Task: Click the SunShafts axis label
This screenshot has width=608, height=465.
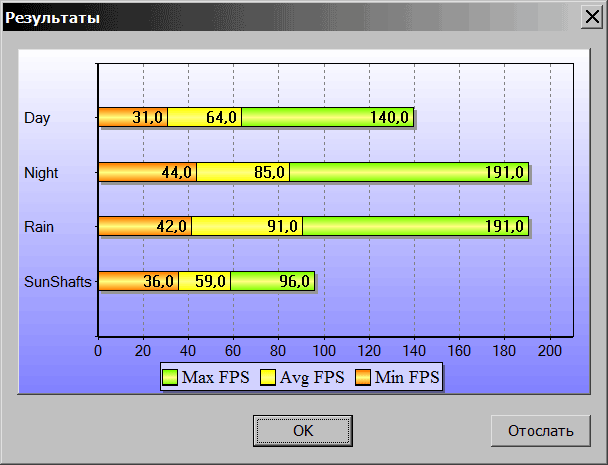Action: pos(58,281)
